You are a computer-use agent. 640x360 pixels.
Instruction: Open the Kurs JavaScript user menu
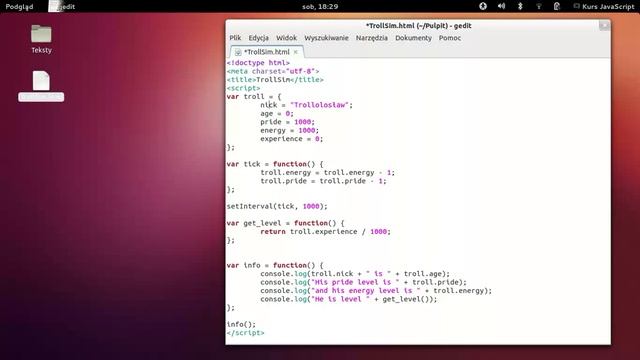click(x=604, y=7)
